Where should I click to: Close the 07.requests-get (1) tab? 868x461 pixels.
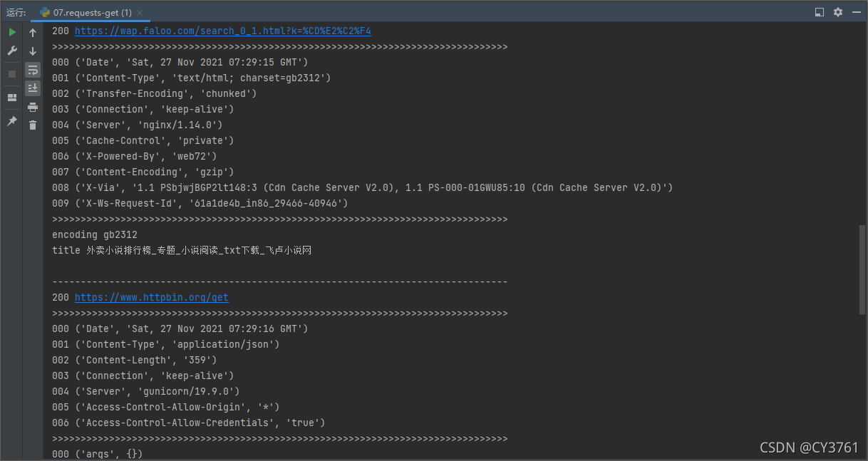(139, 13)
